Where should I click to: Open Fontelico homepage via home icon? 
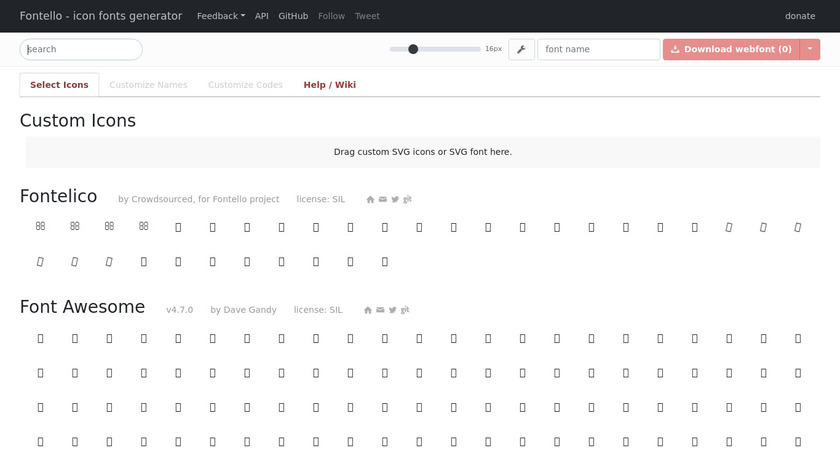(370, 199)
